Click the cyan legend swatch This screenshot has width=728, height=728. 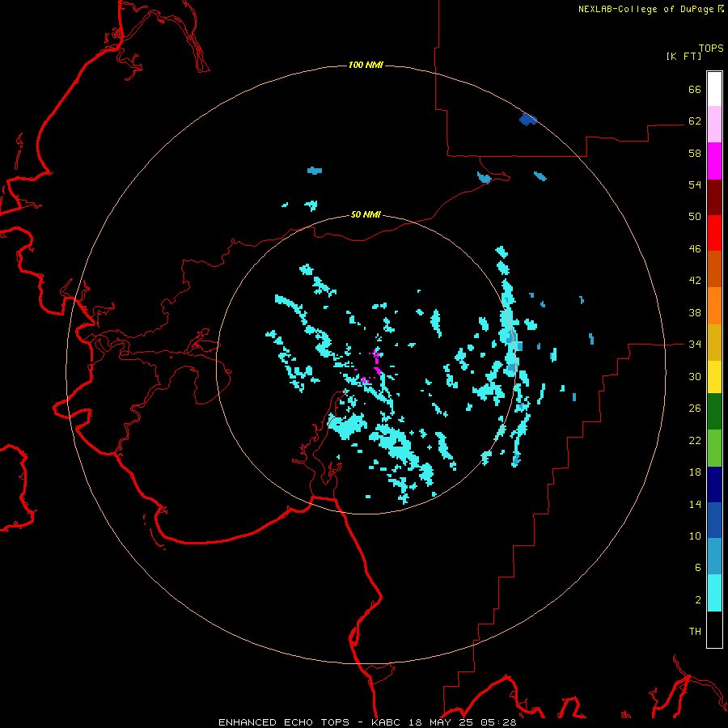tap(714, 593)
